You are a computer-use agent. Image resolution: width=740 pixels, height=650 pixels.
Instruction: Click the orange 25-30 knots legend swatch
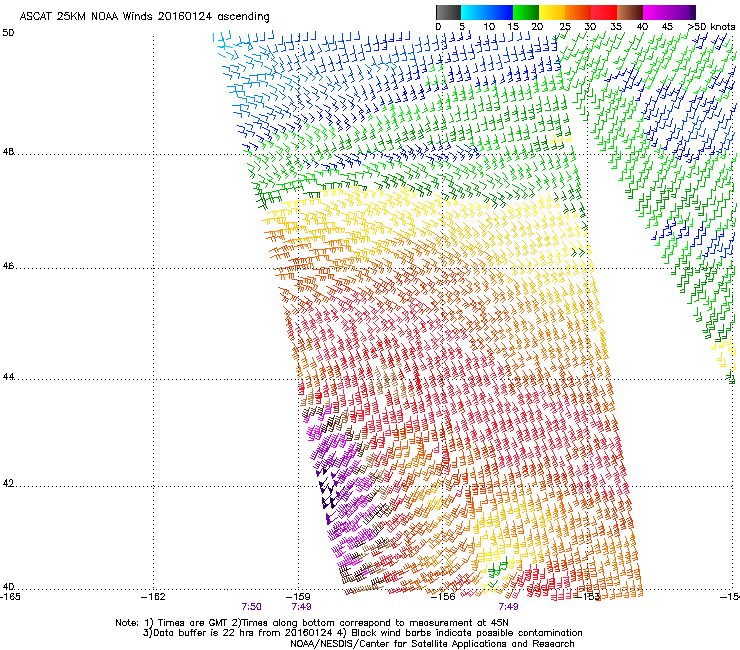click(578, 12)
